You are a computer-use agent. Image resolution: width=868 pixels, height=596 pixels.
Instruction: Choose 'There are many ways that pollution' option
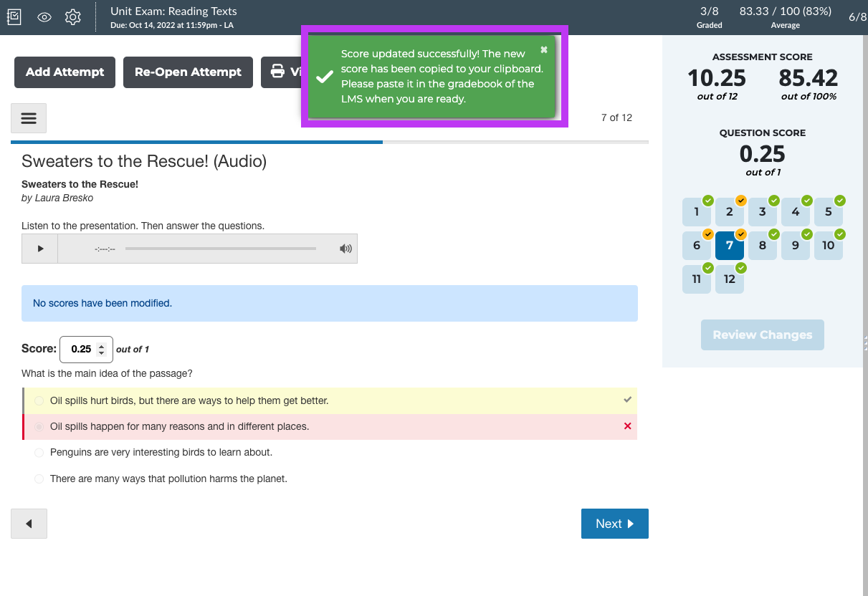pyautogui.click(x=39, y=479)
